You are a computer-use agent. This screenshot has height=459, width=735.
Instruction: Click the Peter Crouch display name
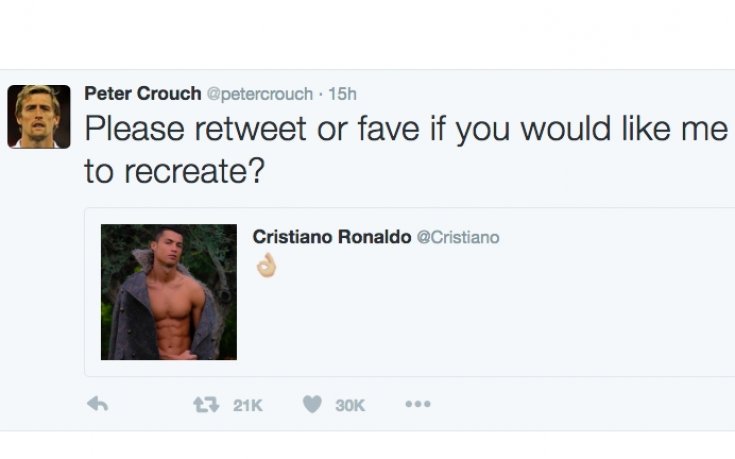click(x=142, y=93)
